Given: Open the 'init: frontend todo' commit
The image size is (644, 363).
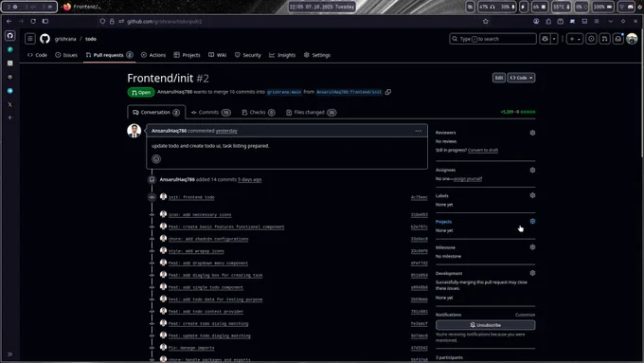Looking at the screenshot, I should coord(191,197).
